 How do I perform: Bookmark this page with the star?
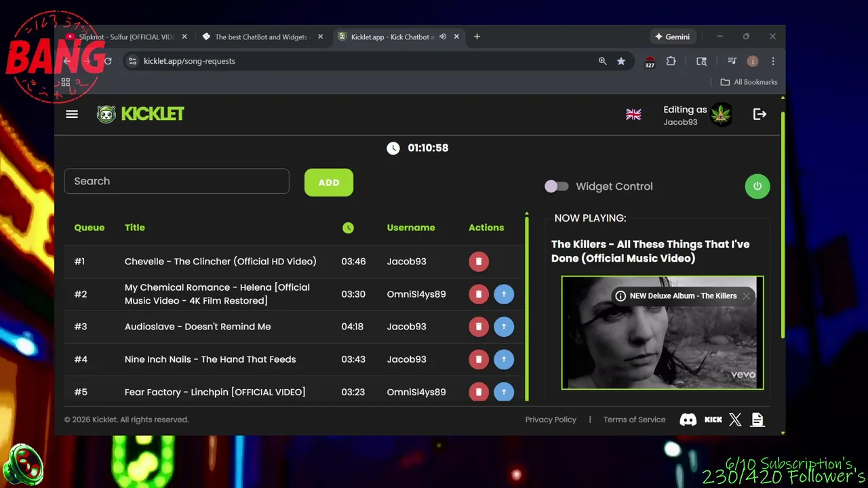621,61
